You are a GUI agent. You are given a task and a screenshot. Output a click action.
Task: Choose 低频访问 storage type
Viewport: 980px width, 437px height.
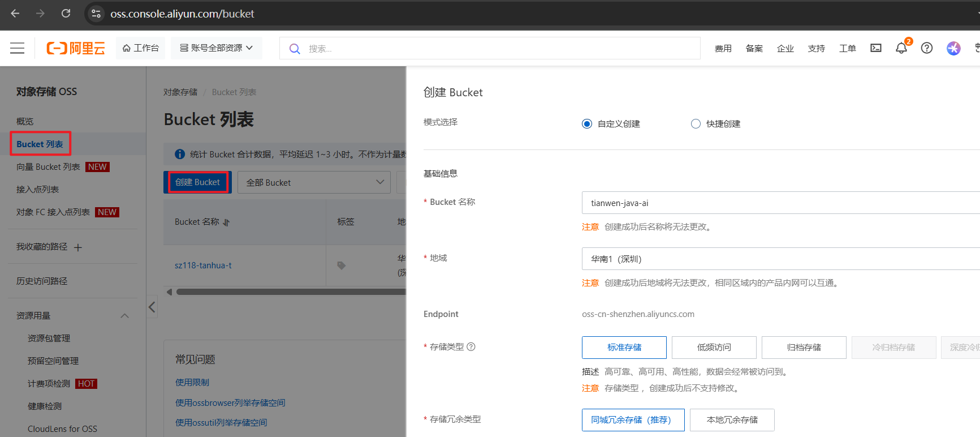(714, 348)
